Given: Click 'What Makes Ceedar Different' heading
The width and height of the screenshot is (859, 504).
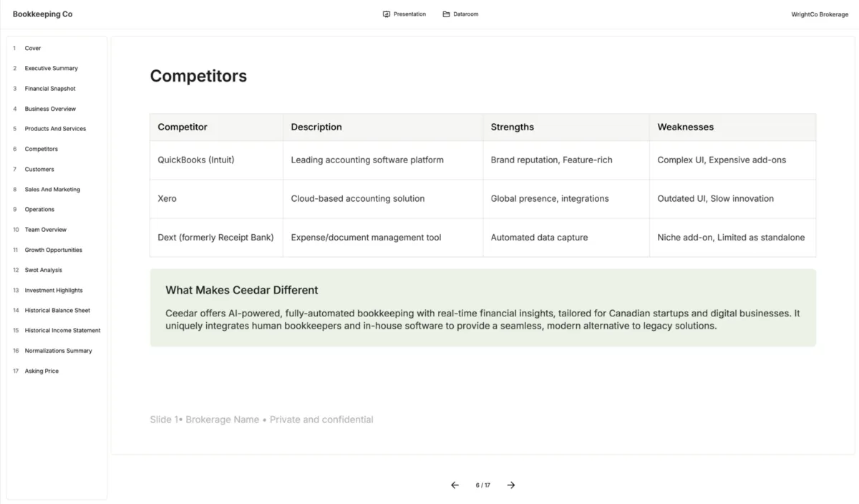Looking at the screenshot, I should [x=242, y=290].
